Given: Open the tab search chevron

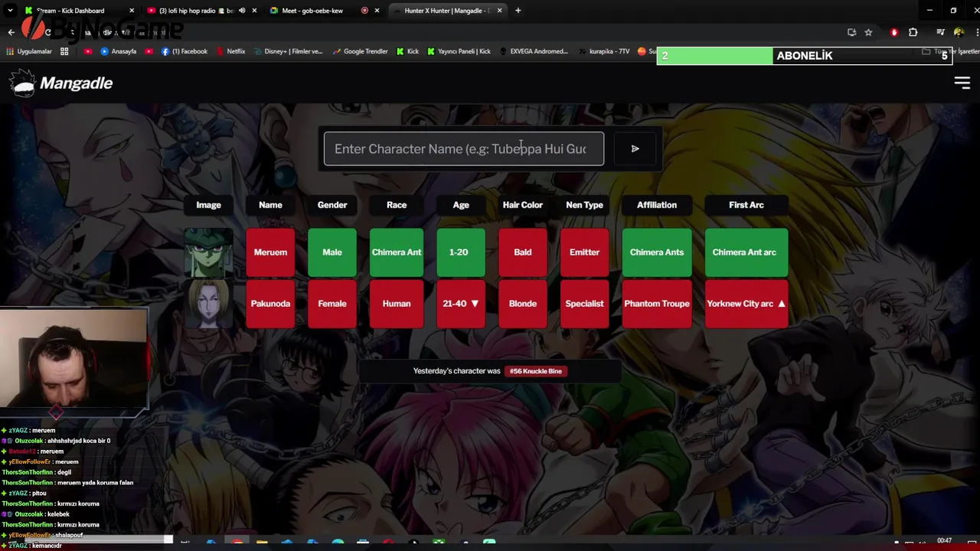Looking at the screenshot, I should (x=11, y=11).
